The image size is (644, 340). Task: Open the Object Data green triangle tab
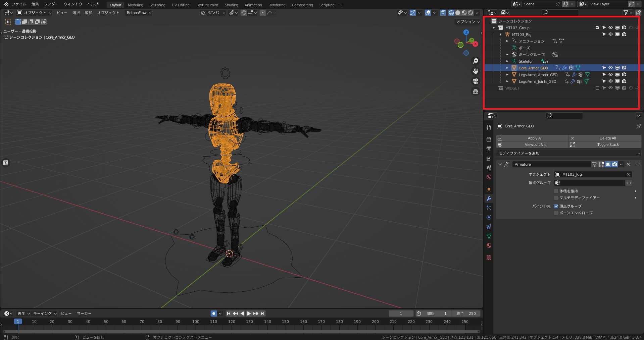[489, 236]
